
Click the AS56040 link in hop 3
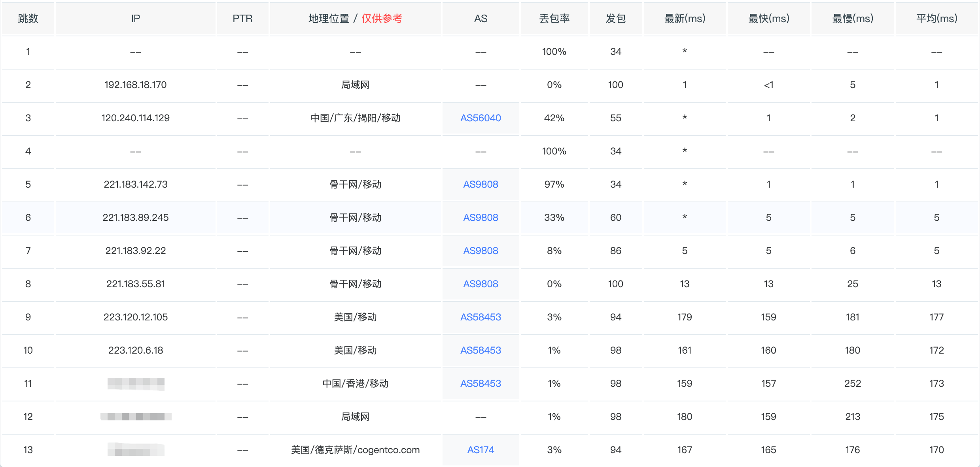(x=481, y=118)
